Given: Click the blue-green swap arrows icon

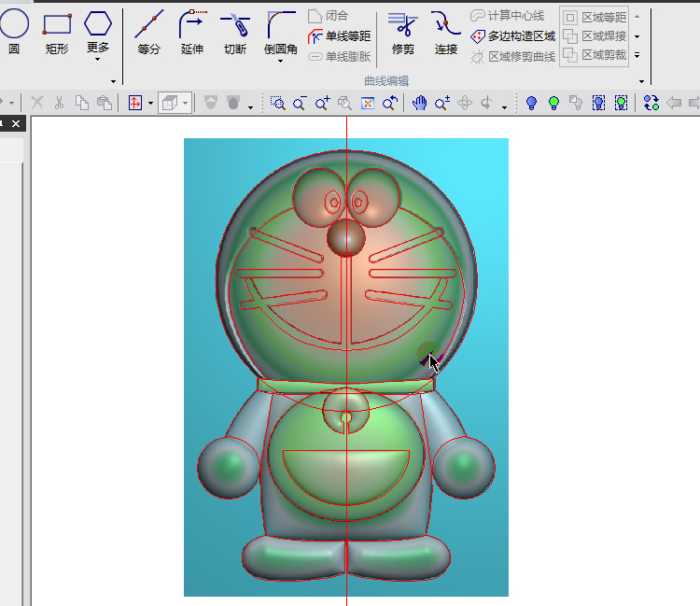Looking at the screenshot, I should [x=651, y=103].
